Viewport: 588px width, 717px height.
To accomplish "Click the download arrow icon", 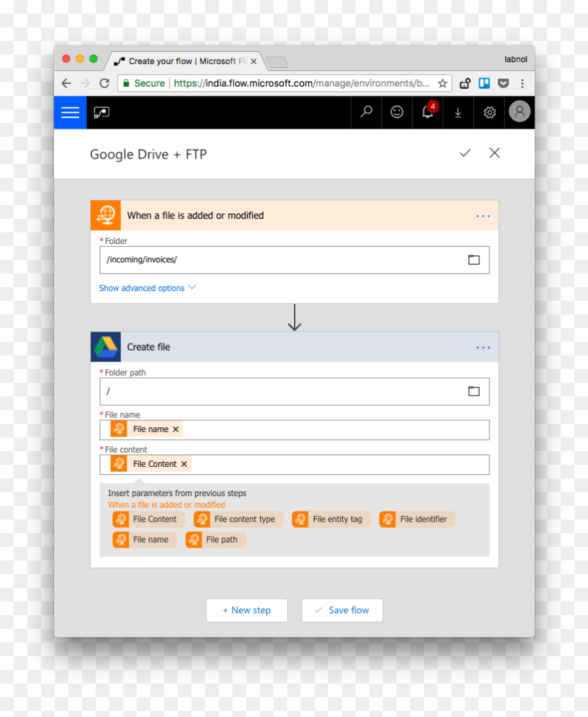I will [457, 113].
